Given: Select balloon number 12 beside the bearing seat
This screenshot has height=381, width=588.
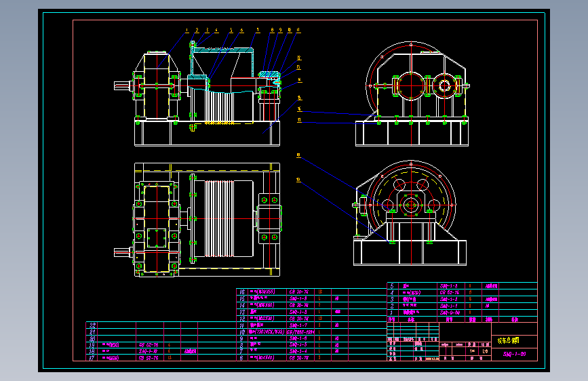Looking at the screenshot, I should click(x=299, y=58).
